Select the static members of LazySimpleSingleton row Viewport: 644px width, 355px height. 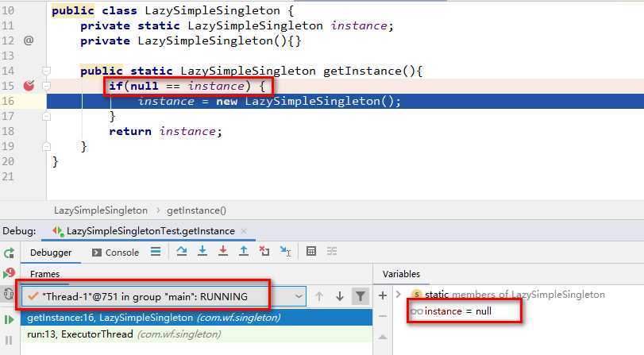point(508,294)
